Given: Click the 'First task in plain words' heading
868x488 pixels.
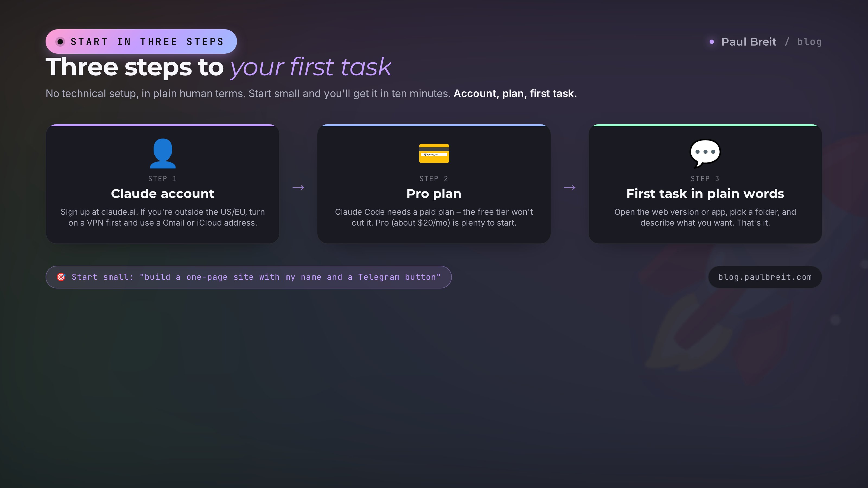Looking at the screenshot, I should pos(705,194).
